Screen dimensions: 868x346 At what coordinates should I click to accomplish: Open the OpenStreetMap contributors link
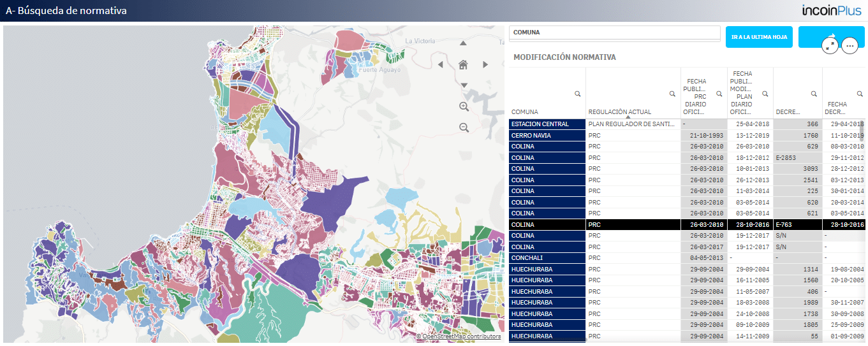coord(459,336)
